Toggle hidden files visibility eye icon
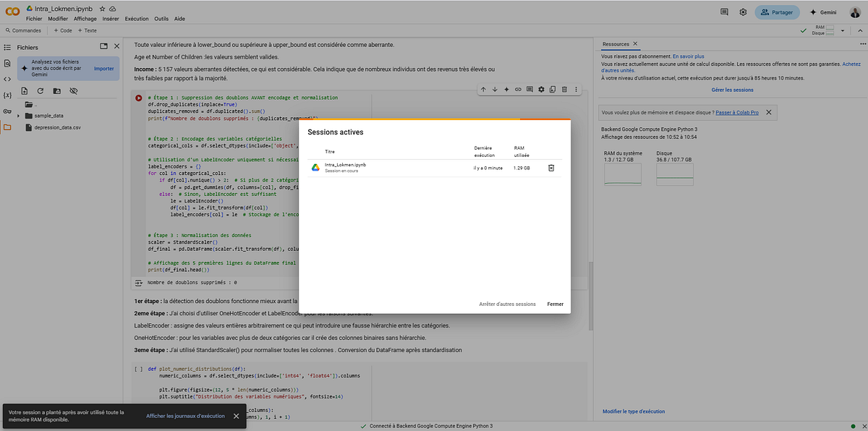The image size is (868, 431). point(73,91)
